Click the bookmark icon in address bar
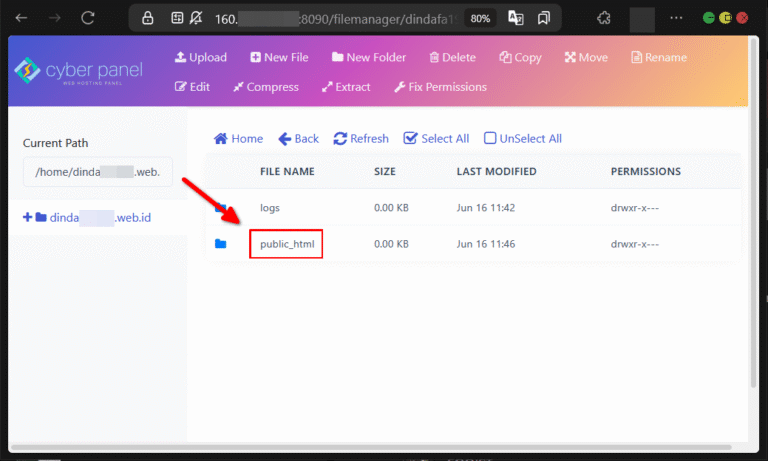Screen dimensions: 768x461 [x=544, y=19]
